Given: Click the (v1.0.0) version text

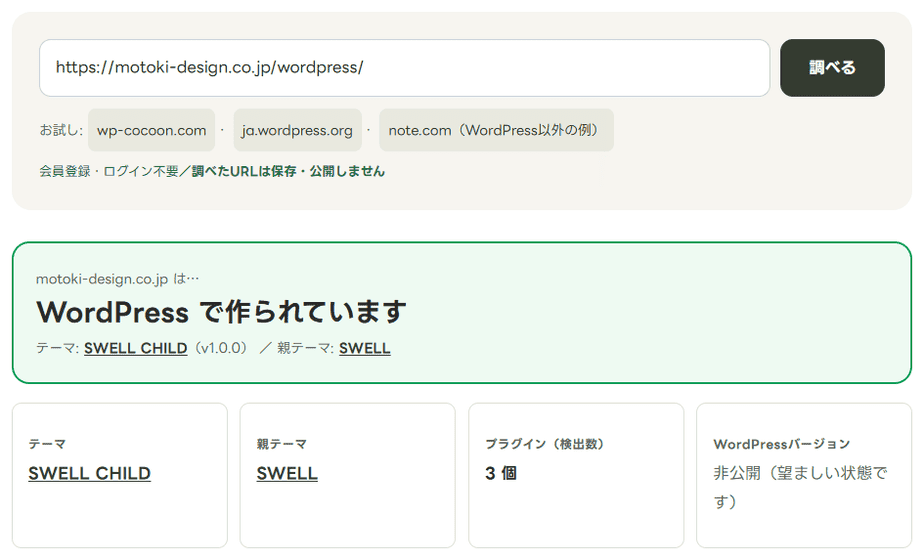Looking at the screenshot, I should pyautogui.click(x=221, y=348).
